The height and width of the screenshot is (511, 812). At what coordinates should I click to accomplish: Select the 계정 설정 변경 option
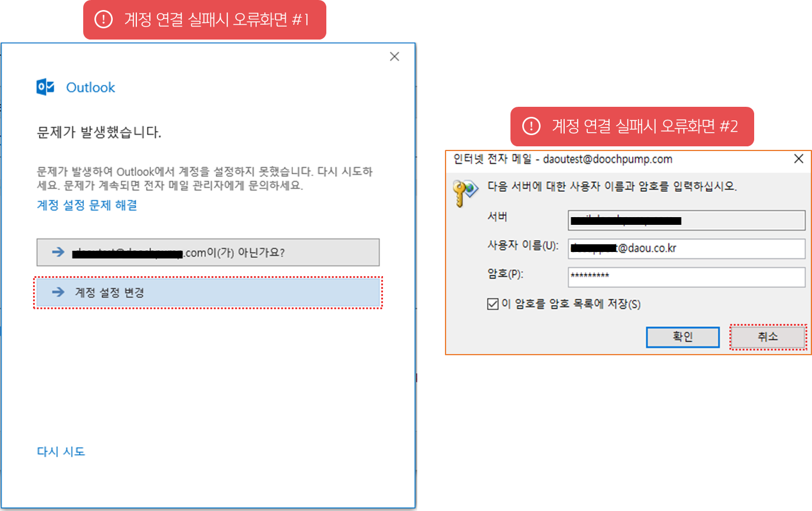pyautogui.click(x=208, y=292)
